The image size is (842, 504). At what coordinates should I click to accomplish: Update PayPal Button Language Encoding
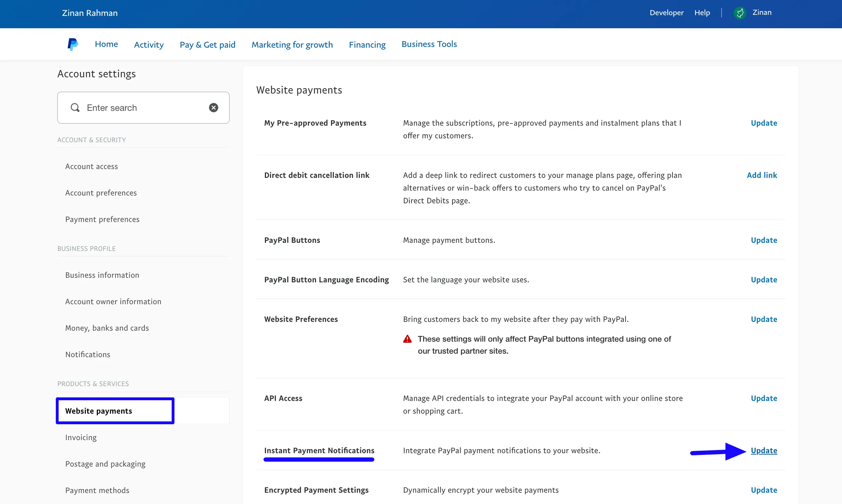click(764, 280)
